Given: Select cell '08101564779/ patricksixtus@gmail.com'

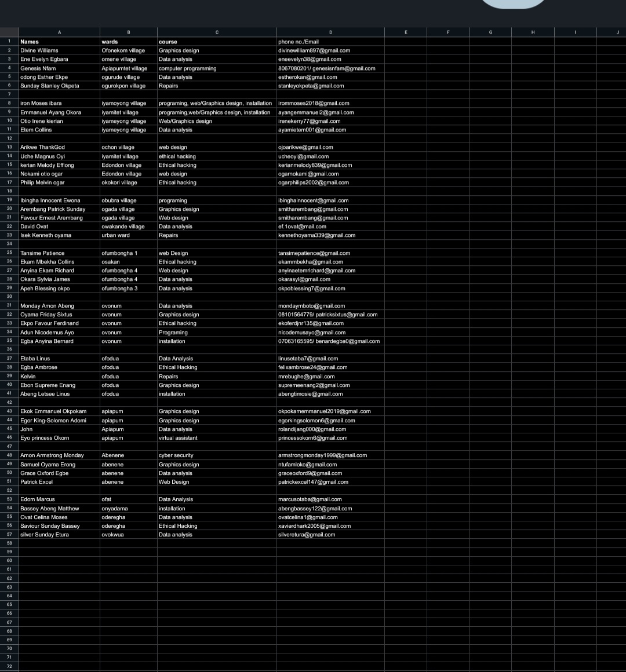Looking at the screenshot, I should click(x=330, y=315).
